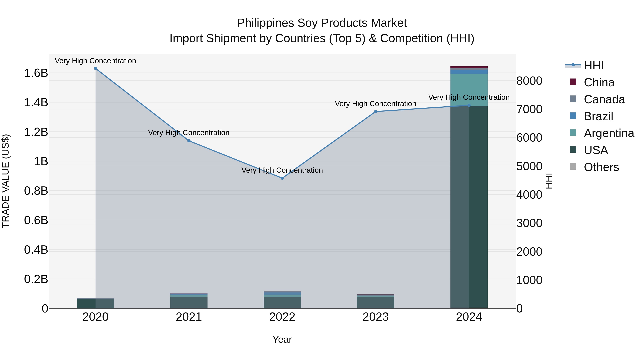
Task: Click the 2022 HHI data point
Action: click(x=282, y=178)
